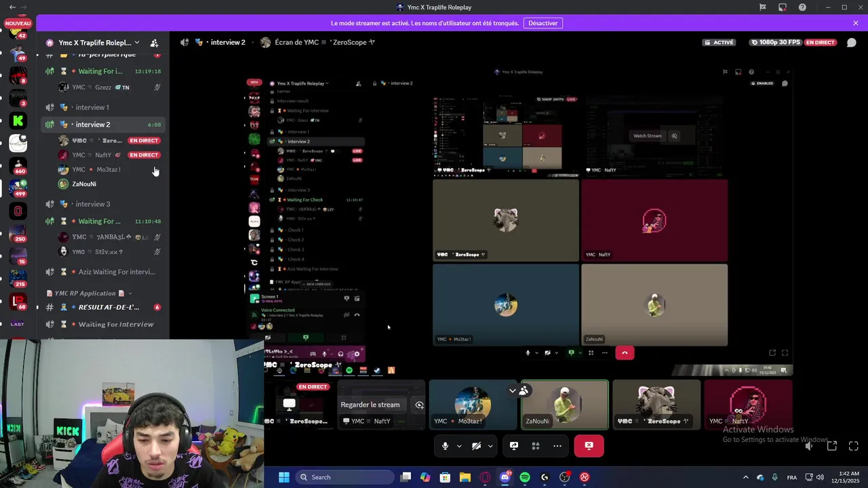
Task: Open the activities button in call controls
Action: click(536, 446)
